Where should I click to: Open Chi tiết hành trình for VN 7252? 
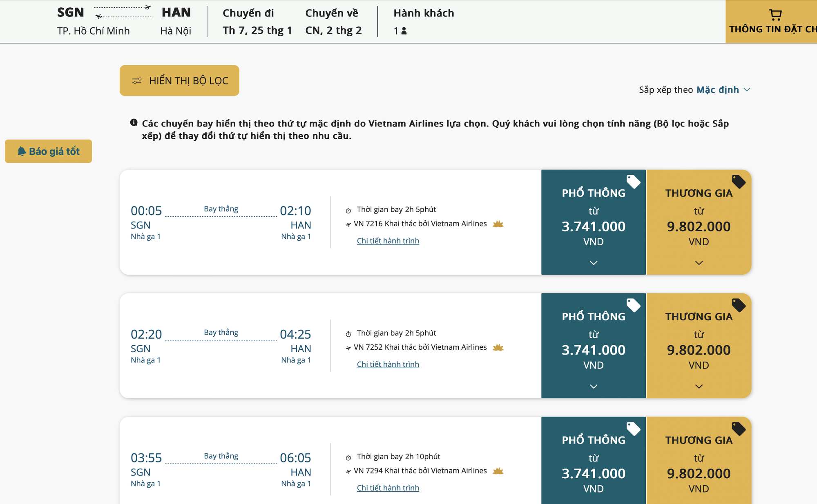coord(388,364)
